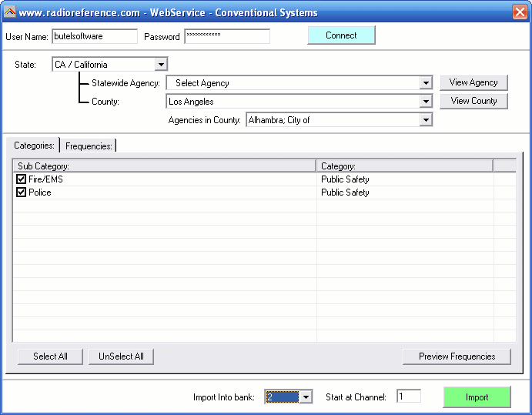Viewport: 532px width, 415px height.
Task: Expand Agencies in County dropdown
Action: [426, 120]
